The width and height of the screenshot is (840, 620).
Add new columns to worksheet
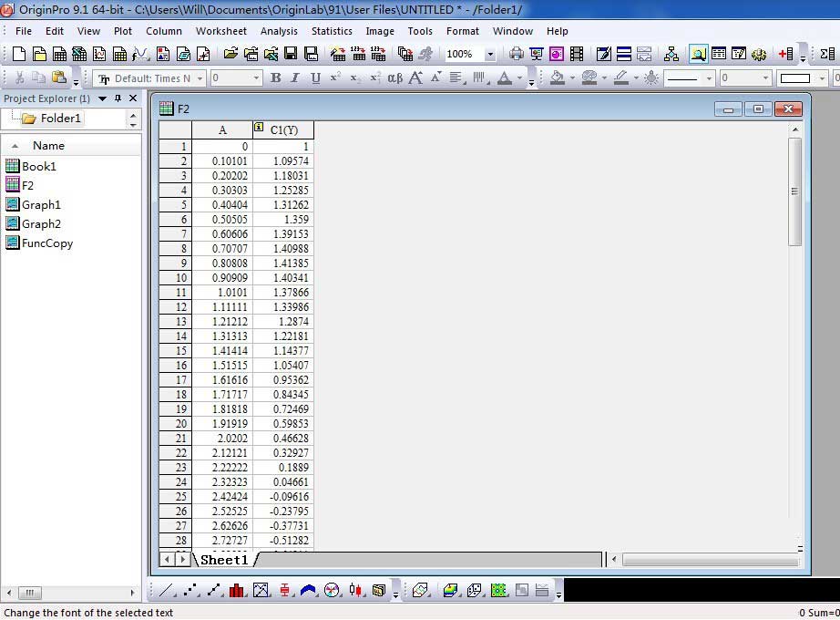click(786, 54)
